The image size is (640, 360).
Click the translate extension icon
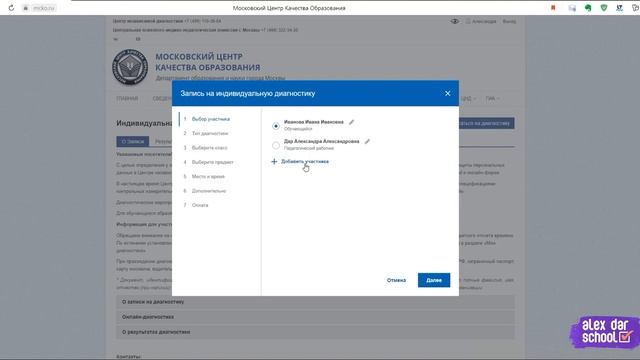pos(620,8)
